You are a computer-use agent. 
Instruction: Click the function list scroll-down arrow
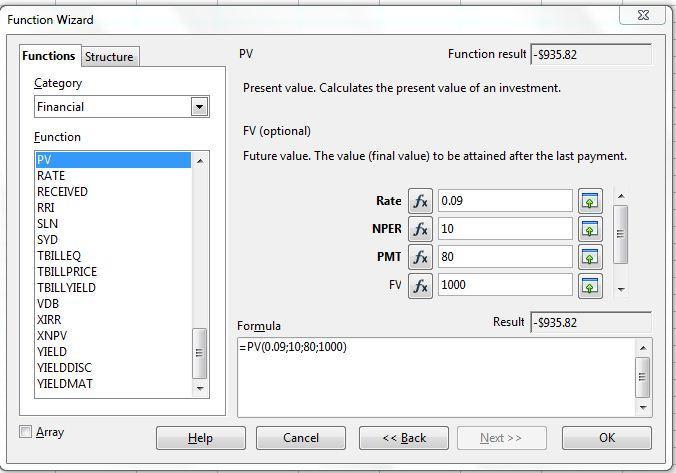[200, 388]
